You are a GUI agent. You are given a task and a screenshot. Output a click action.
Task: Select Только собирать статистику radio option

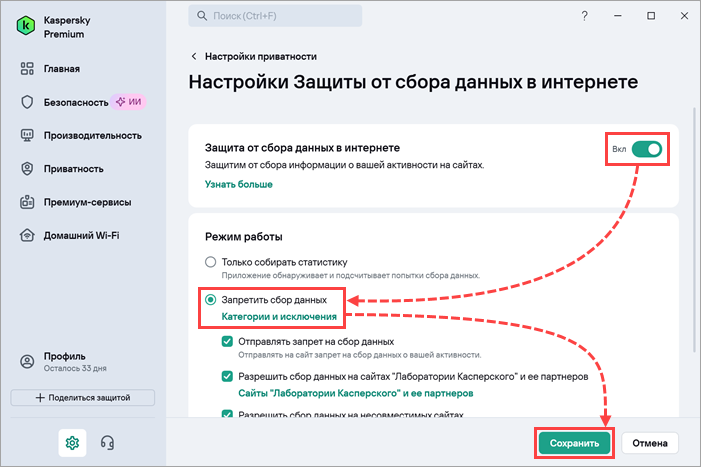point(211,262)
